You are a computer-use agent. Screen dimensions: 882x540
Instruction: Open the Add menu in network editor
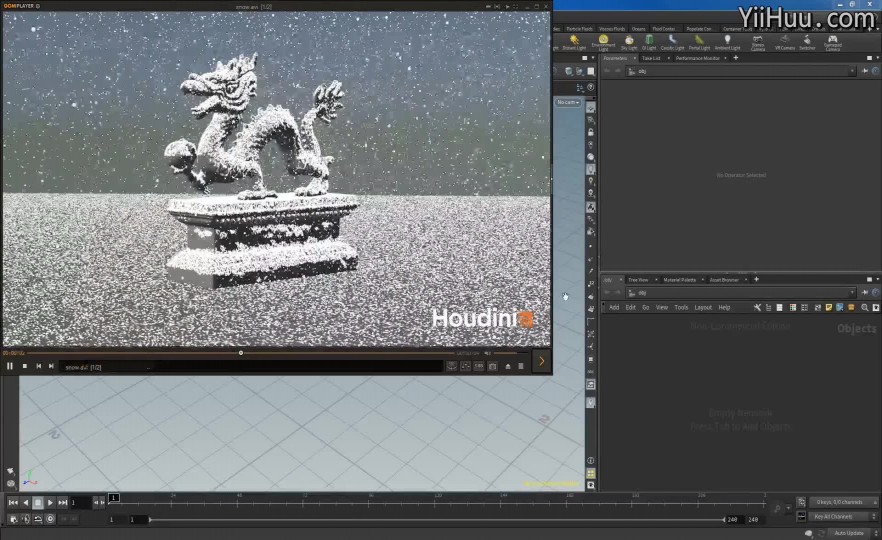[x=614, y=308]
